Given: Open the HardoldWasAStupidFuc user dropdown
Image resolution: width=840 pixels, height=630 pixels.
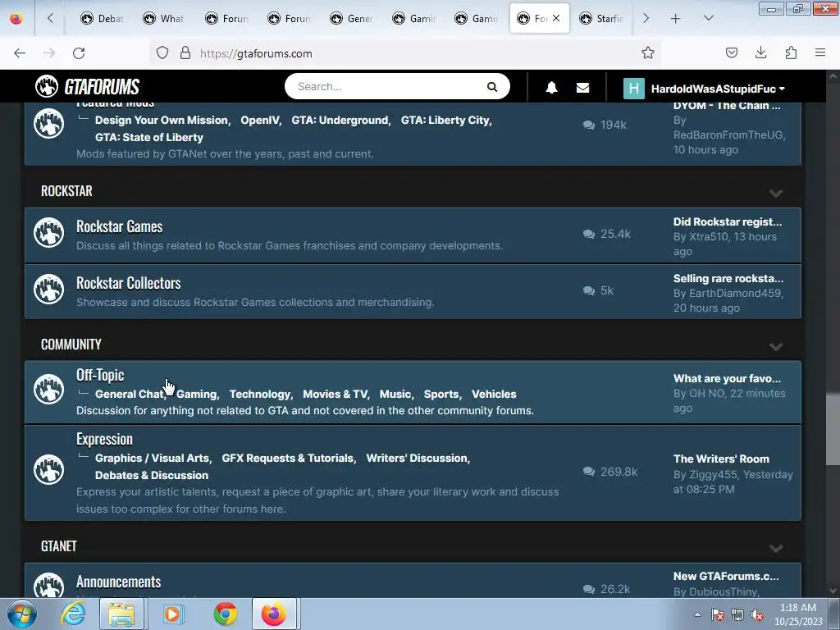Looking at the screenshot, I should point(718,89).
